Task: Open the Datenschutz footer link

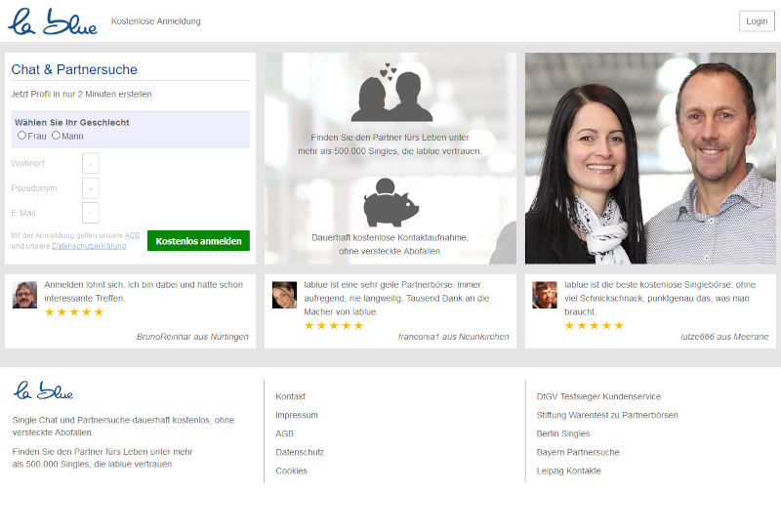Action: [300, 452]
